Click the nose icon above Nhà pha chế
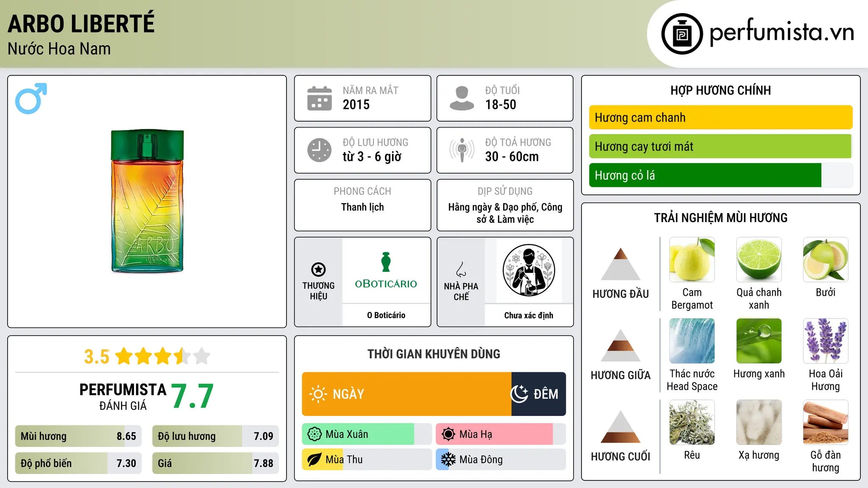 click(461, 269)
